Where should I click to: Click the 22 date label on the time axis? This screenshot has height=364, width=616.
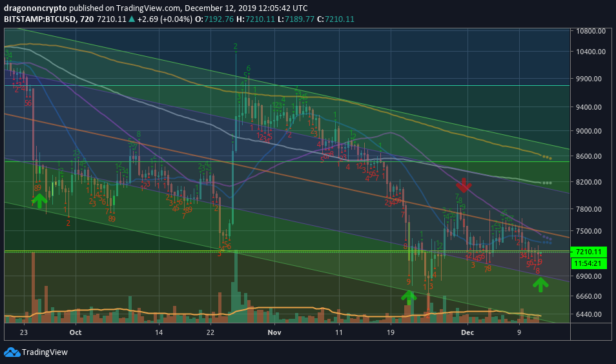tap(210, 332)
